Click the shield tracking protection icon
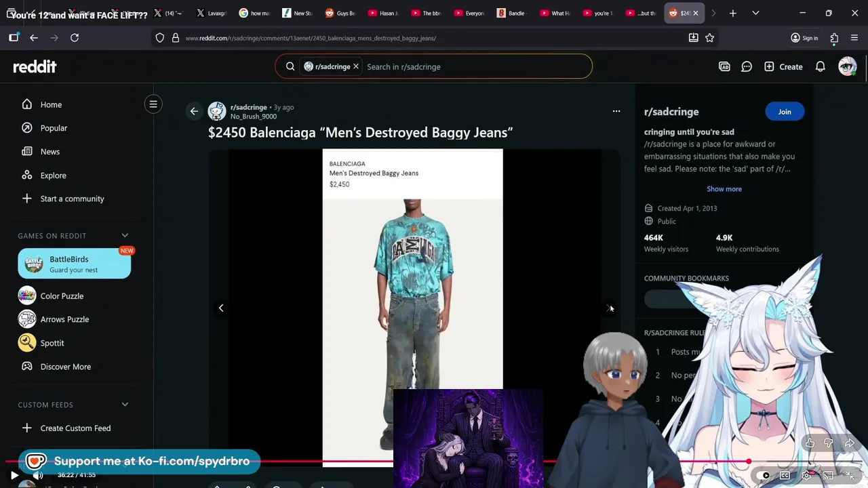 pyautogui.click(x=160, y=38)
